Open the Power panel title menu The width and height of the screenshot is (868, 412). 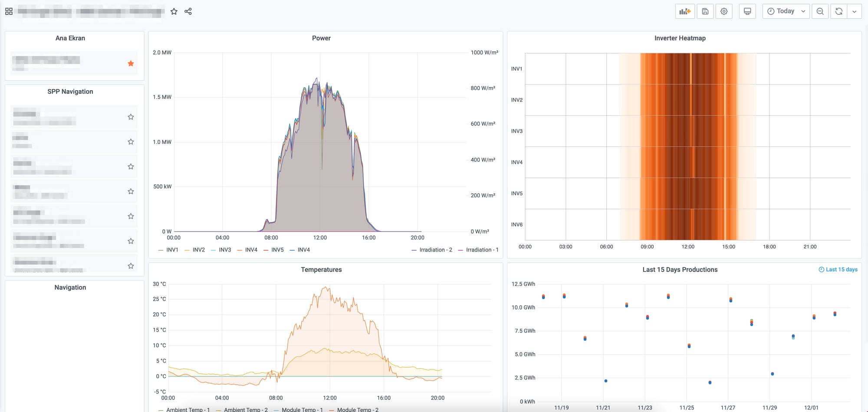point(321,38)
